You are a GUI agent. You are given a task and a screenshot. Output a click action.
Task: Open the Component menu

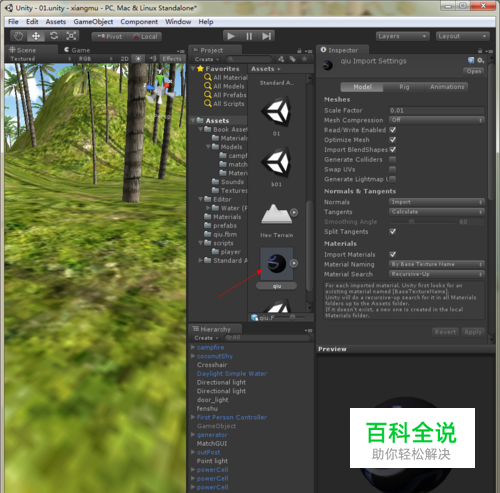pos(139,22)
